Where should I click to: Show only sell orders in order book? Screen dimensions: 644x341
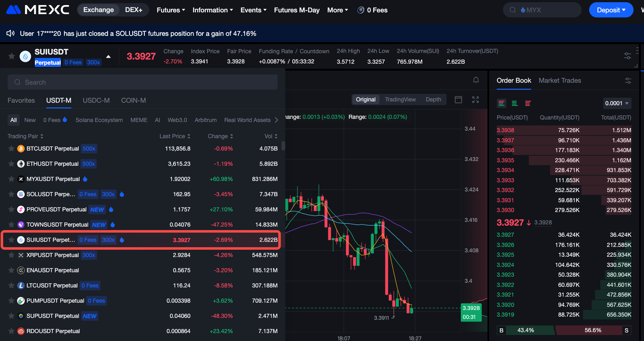click(528, 103)
